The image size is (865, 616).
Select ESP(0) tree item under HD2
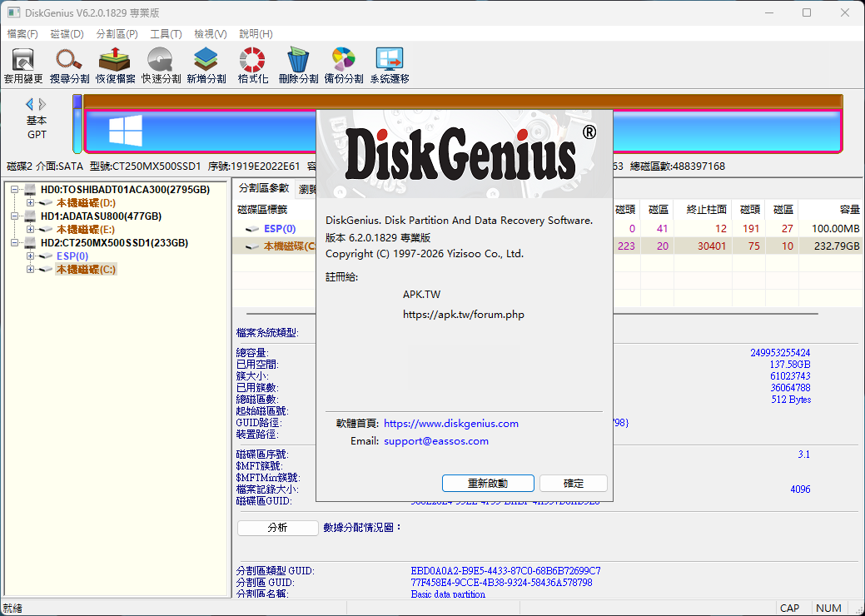72,256
